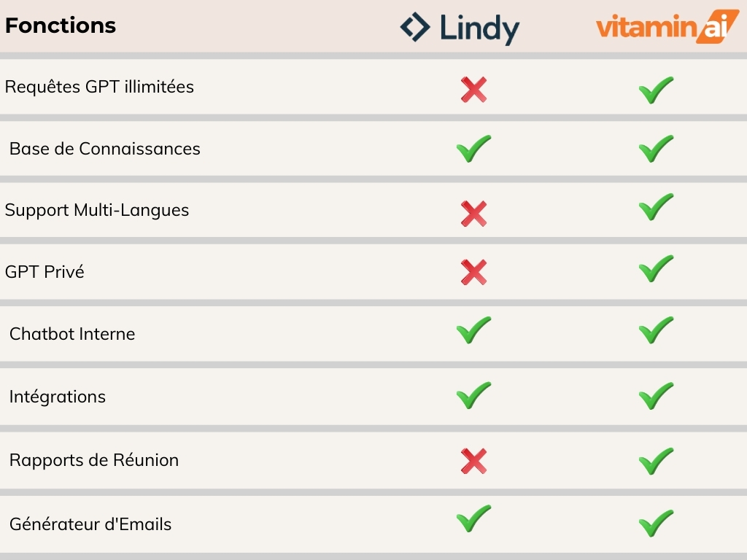Click Lindy's red cross for Support Multi-Langues
The height and width of the screenshot is (560, 747).
(x=473, y=214)
